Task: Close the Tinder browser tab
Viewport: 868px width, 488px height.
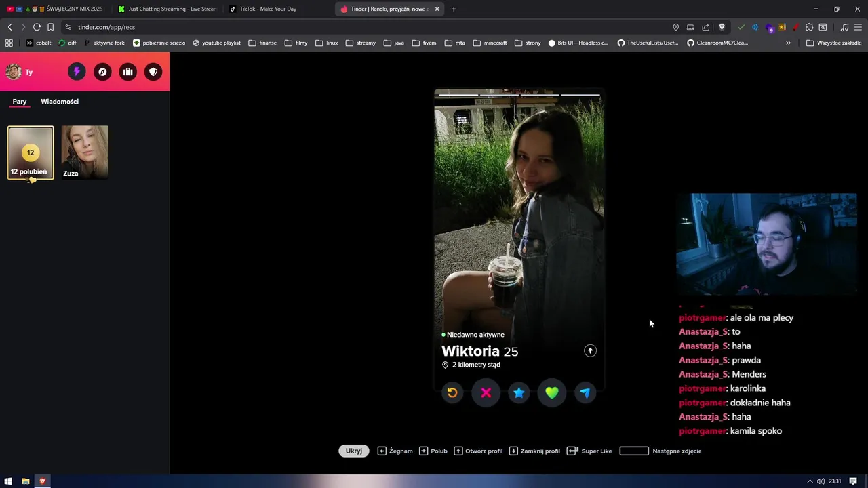Action: click(437, 9)
